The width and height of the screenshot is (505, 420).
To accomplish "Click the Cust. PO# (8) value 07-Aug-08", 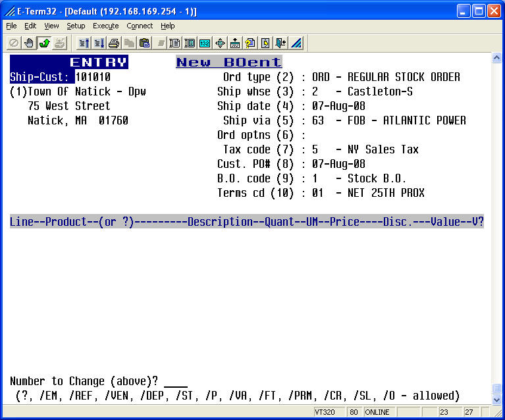I will [x=338, y=164].
